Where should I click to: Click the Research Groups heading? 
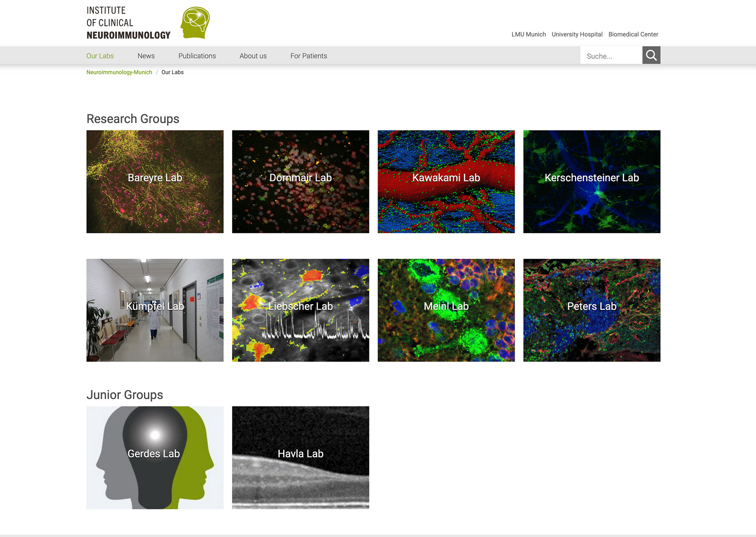click(133, 119)
